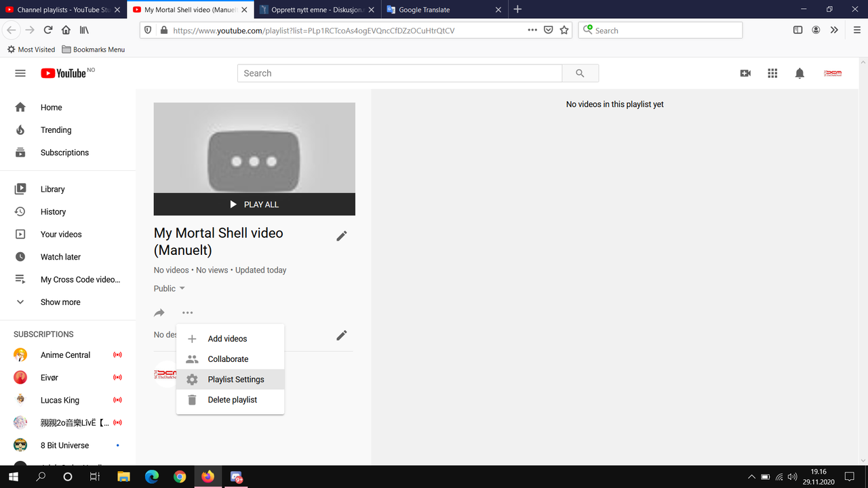The width and height of the screenshot is (868, 488).
Task: Open the Bookmarks Menu folder
Action: tap(94, 49)
